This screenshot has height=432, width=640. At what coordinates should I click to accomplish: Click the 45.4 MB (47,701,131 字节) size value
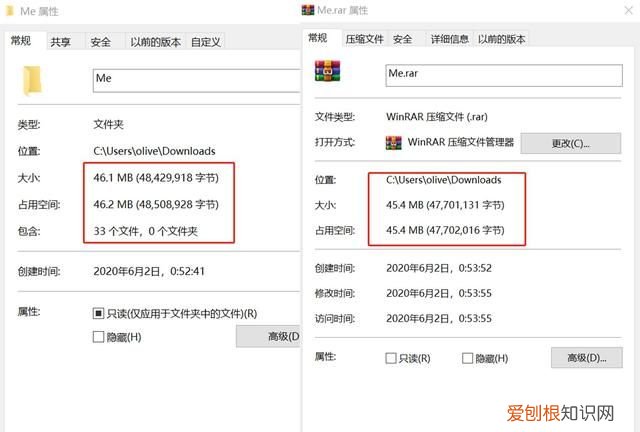445,205
